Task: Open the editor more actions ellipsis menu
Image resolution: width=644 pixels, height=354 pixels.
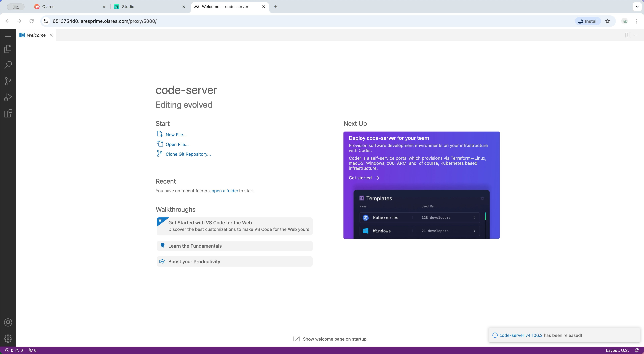Action: (x=636, y=35)
